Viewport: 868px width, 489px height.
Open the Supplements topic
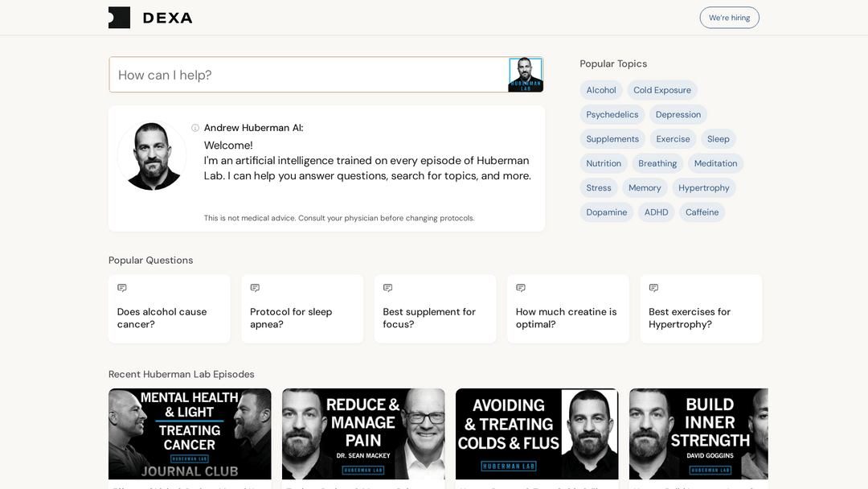(x=612, y=139)
